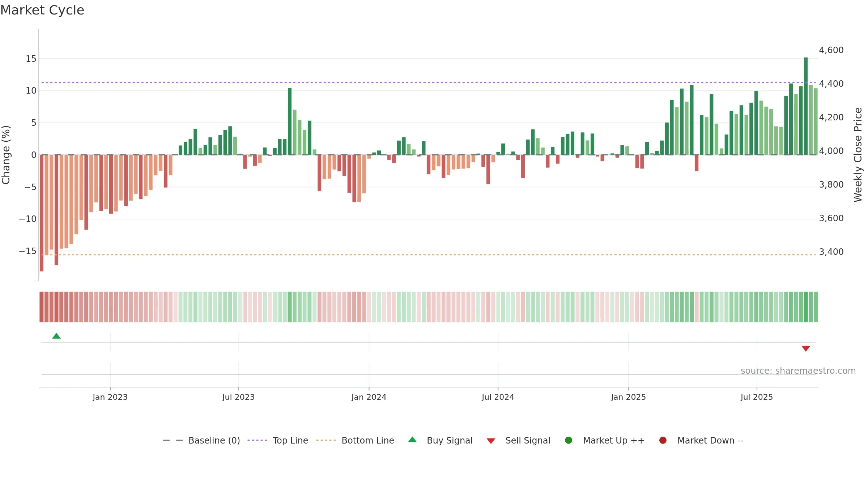Image resolution: width=868 pixels, height=488 pixels.
Task: Click the deepest red bar at chart start
Action: point(42,213)
